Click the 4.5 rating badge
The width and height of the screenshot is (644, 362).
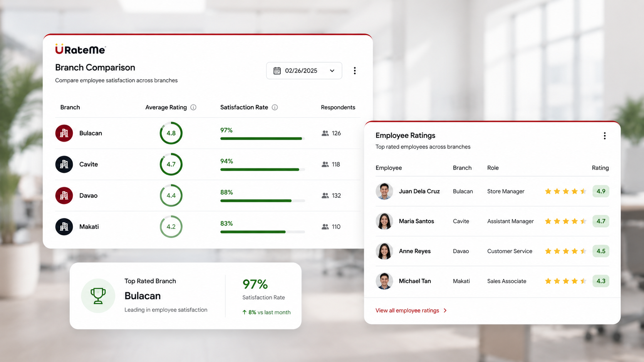[601, 251]
